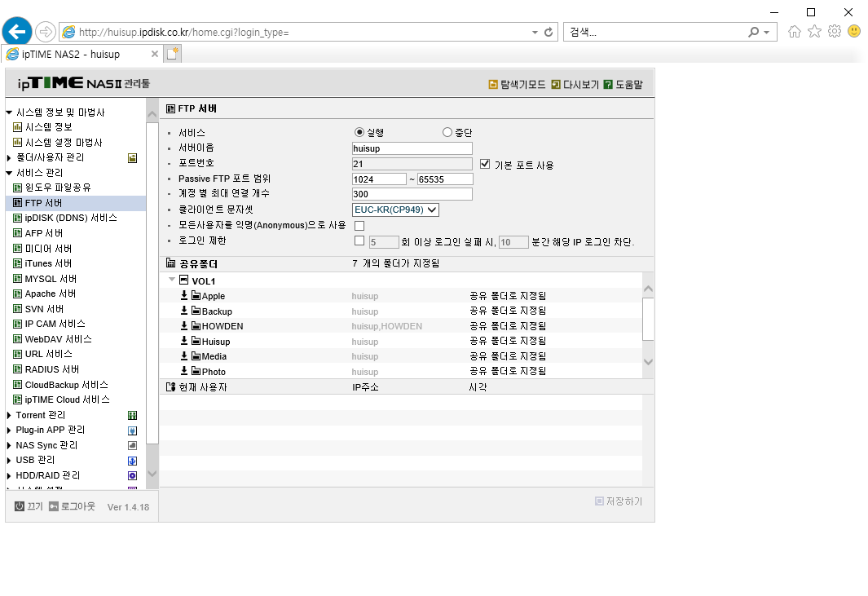Click the USB 관리 icon
The width and height of the screenshot is (868, 596).
pos(132,461)
